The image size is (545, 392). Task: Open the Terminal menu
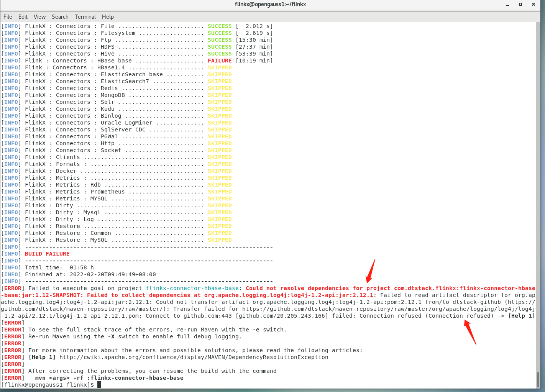[x=85, y=17]
